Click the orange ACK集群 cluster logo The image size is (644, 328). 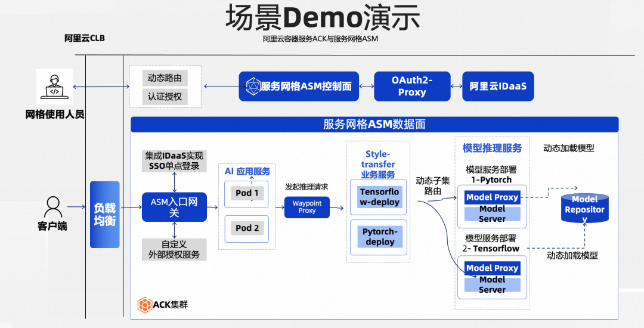click(144, 305)
